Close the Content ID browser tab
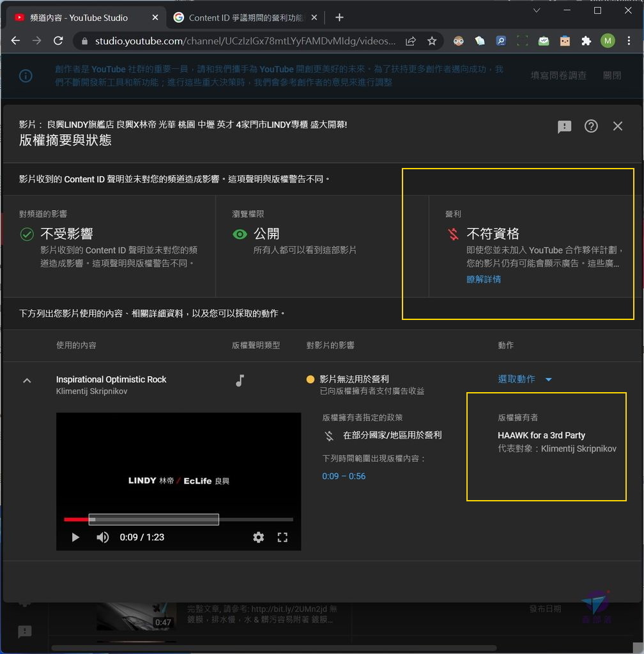Viewport: 644px width, 654px height. [x=314, y=17]
